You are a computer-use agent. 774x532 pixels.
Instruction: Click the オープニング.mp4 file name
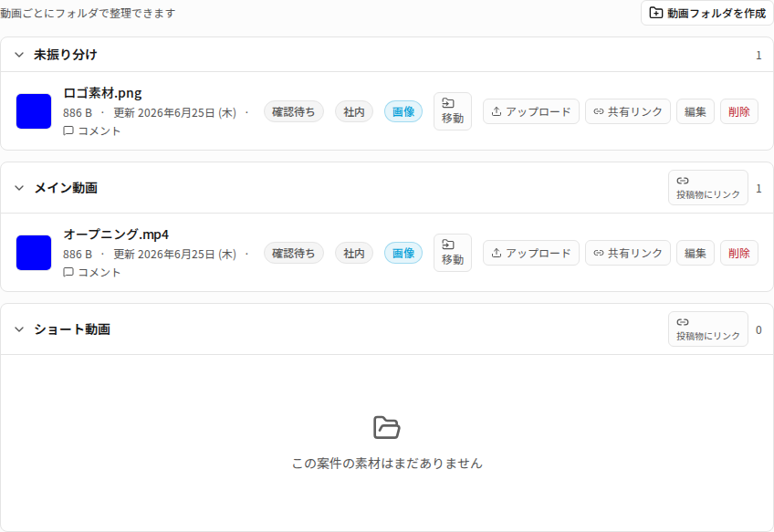tap(116, 235)
